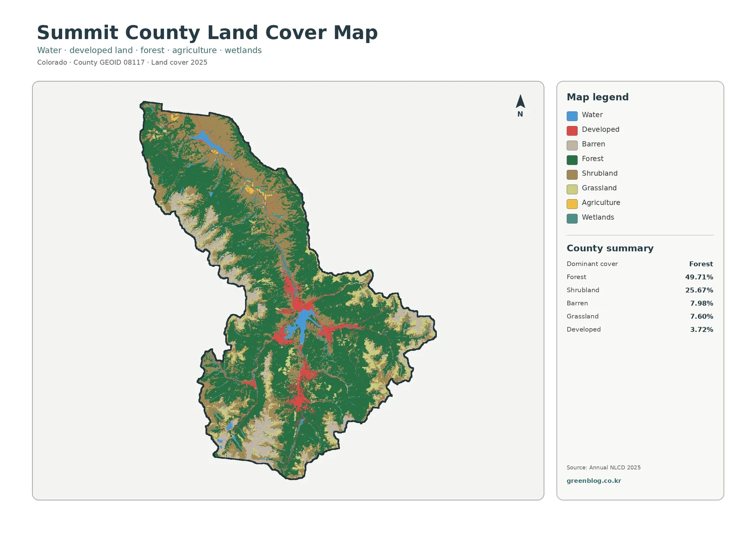Click the subtitle listing land cover types
The height and width of the screenshot is (535, 756).
pos(150,50)
